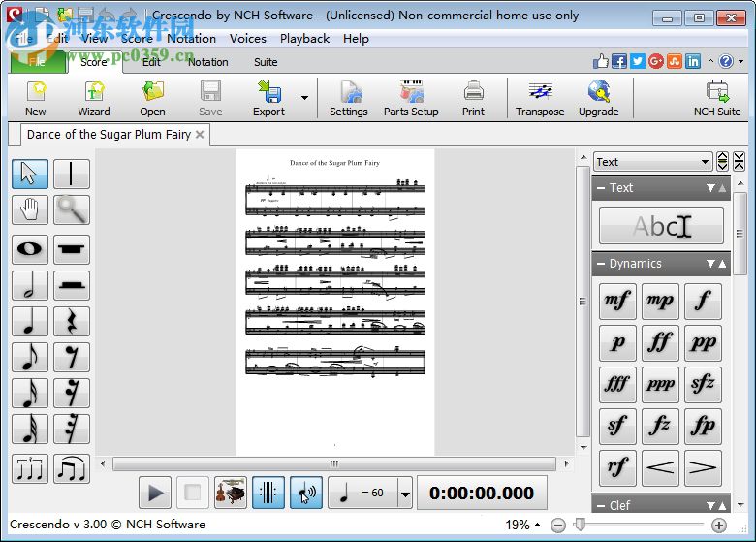The image size is (756, 542).
Task: Switch to the Edit ribbon tab
Action: [151, 62]
